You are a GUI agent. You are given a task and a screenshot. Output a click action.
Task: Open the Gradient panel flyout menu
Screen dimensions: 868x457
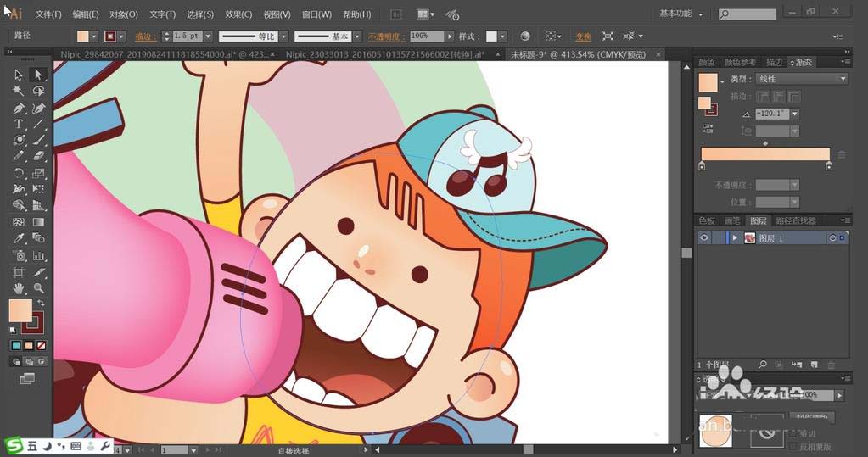(x=845, y=62)
